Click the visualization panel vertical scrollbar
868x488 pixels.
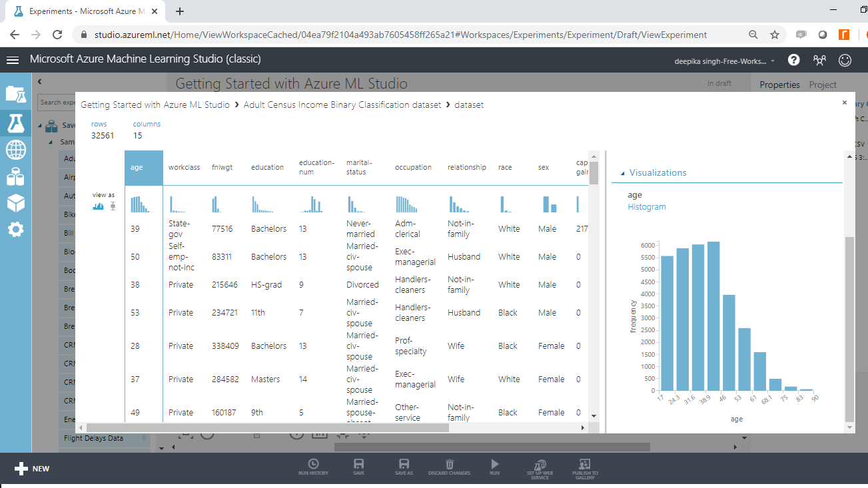[x=849, y=329]
